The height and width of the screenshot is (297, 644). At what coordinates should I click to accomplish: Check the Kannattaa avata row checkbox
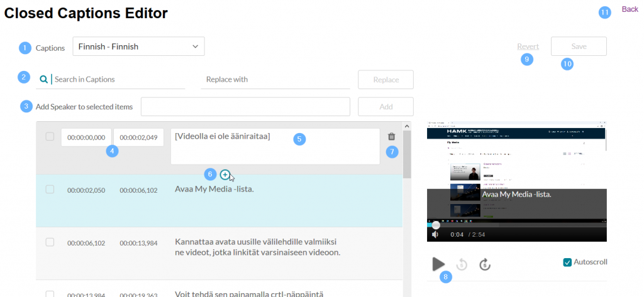tap(50, 242)
